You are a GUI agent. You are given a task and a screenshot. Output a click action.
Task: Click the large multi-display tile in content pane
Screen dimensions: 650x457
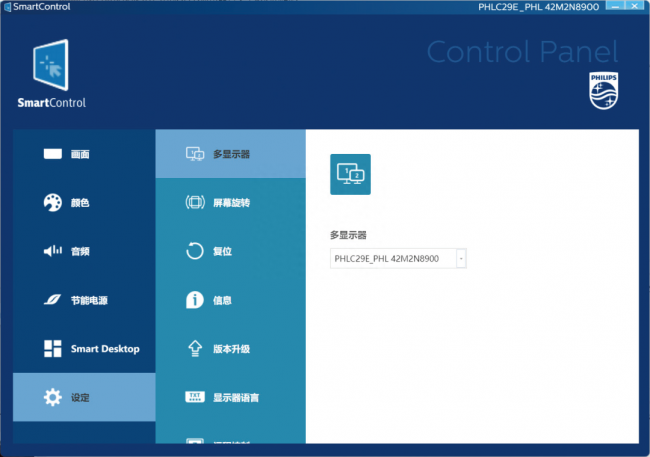pyautogui.click(x=350, y=174)
